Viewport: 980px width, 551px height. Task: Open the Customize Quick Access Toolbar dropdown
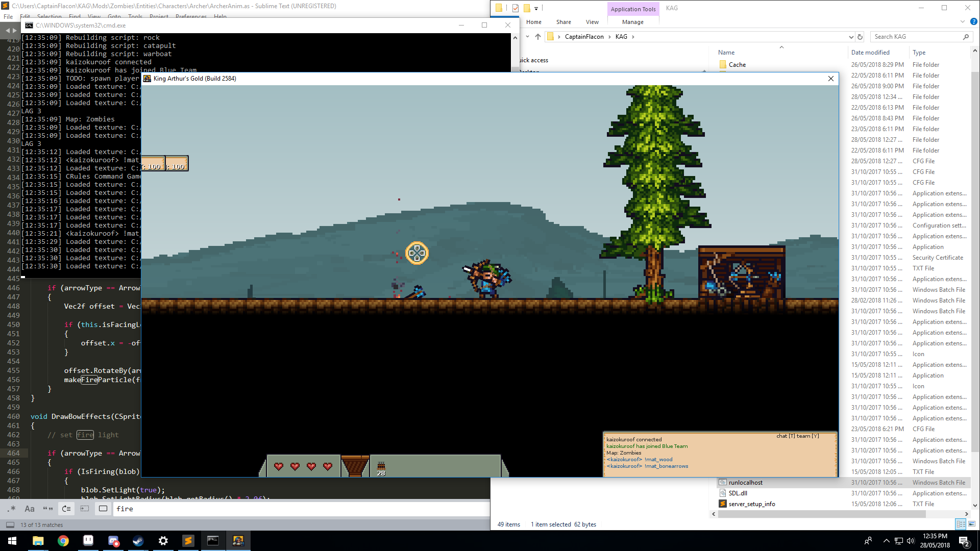point(536,8)
